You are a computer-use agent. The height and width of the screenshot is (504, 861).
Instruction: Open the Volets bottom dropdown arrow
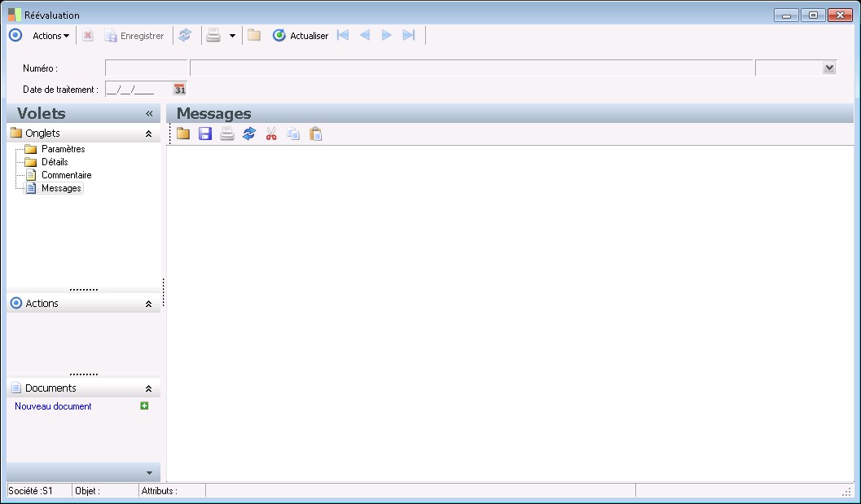click(x=149, y=473)
